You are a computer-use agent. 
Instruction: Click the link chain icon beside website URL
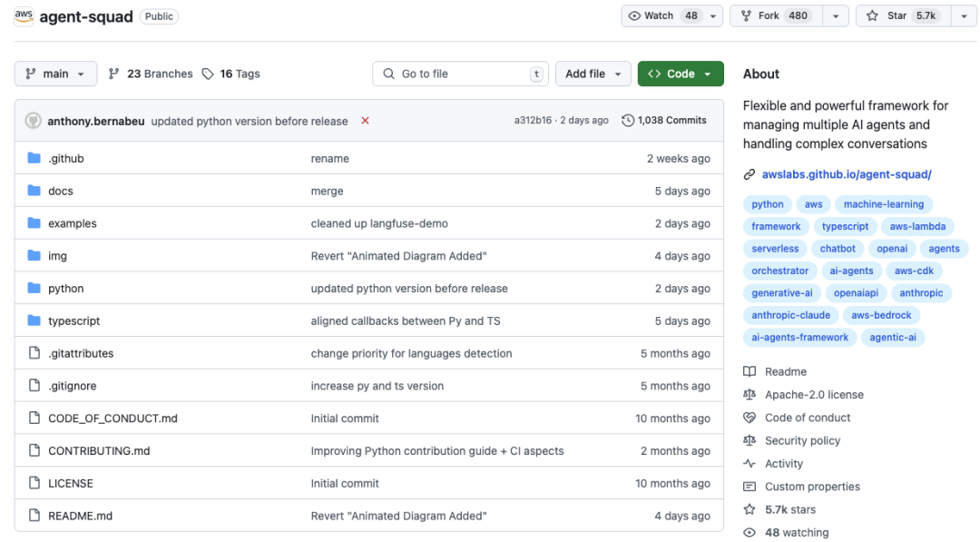(x=750, y=174)
